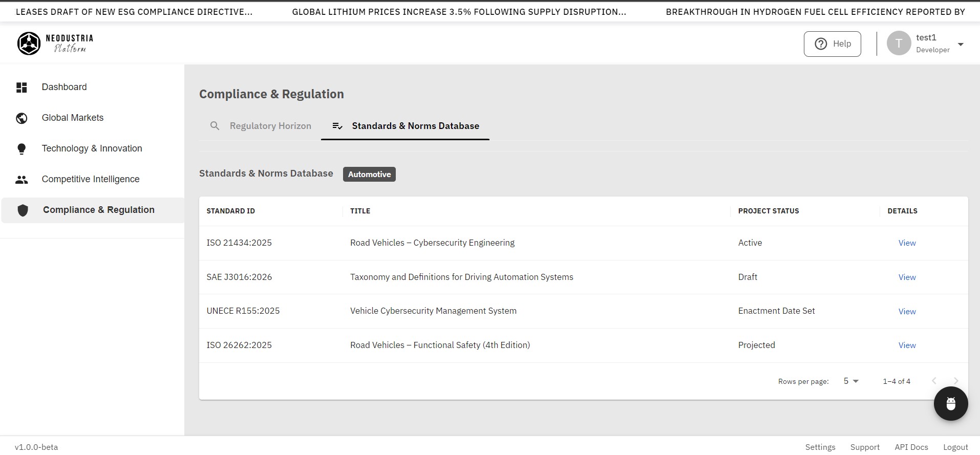This screenshot has height=455, width=980.
Task: Click the Competitive Intelligence people icon
Action: (22, 180)
